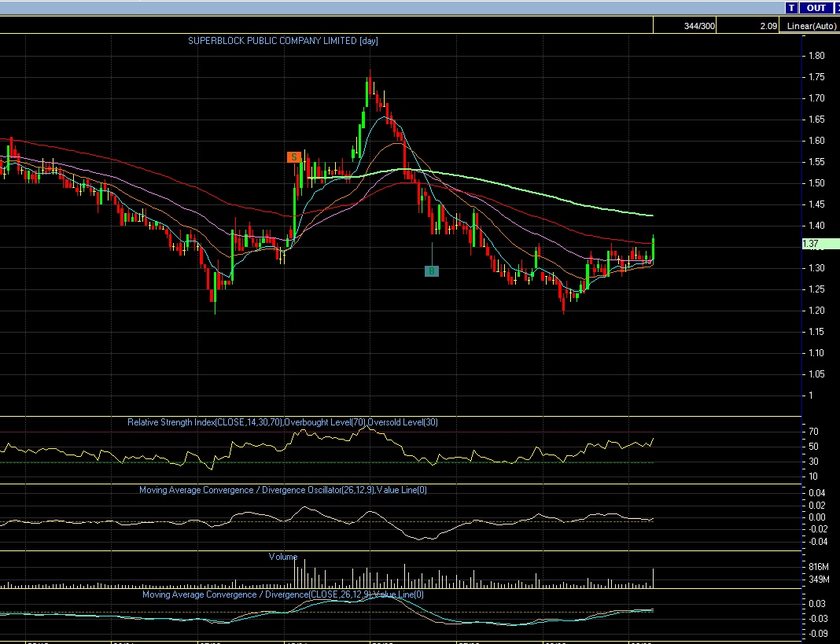Screen dimensions: 840x644
Task: Click the OUT button
Action: pos(816,8)
